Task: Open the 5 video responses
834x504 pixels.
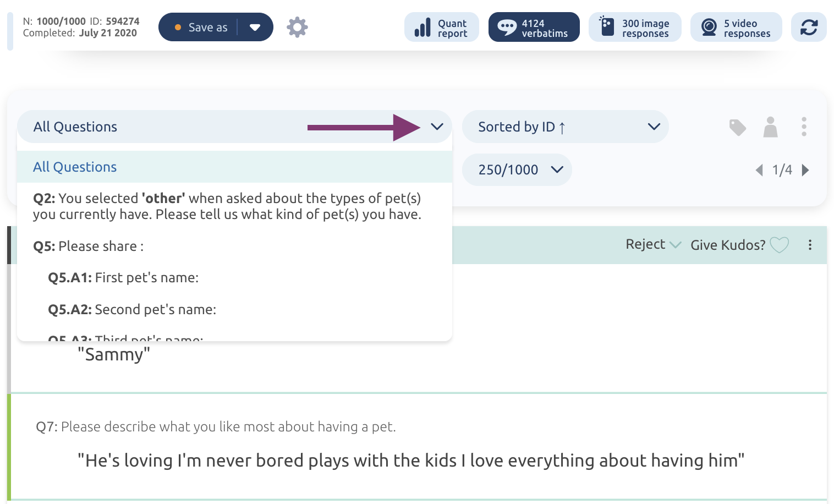Action: pyautogui.click(x=736, y=27)
